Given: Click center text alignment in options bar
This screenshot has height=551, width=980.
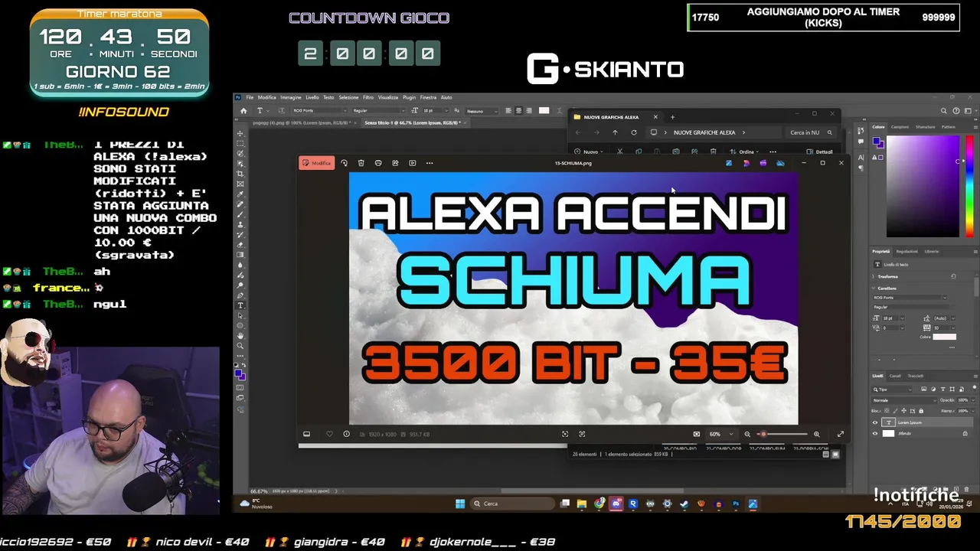Looking at the screenshot, I should [518, 110].
